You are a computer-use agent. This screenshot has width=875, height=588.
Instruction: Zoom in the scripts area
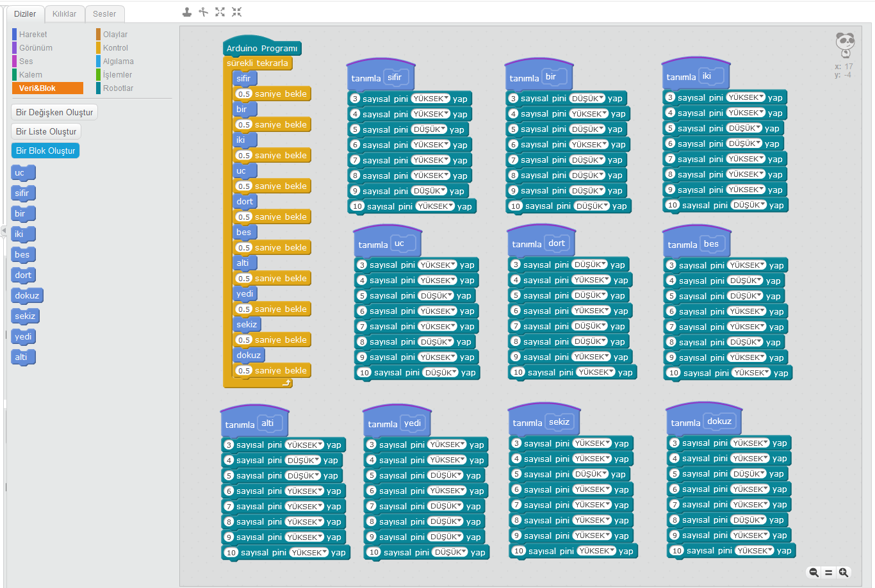844,573
